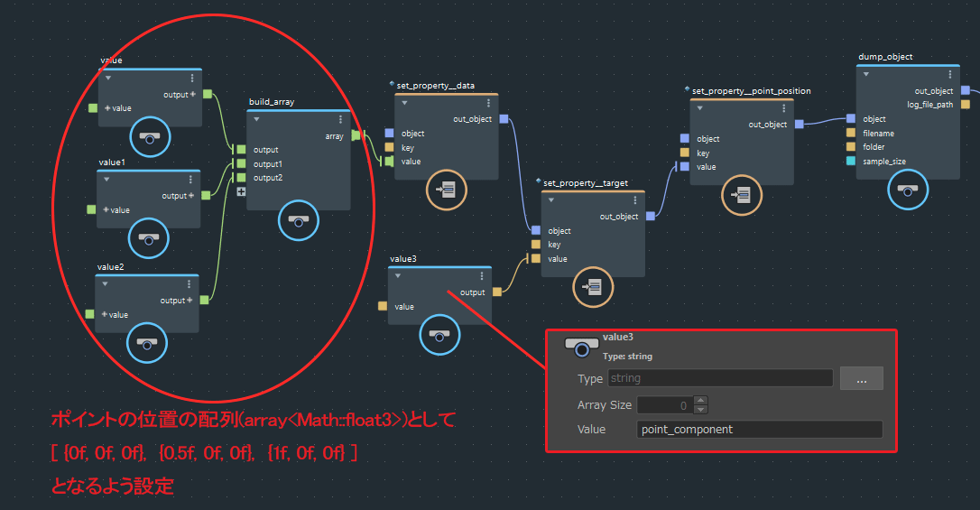Collapse the build_array node with its triangle
Screen dimensions: 980x510
[256, 119]
